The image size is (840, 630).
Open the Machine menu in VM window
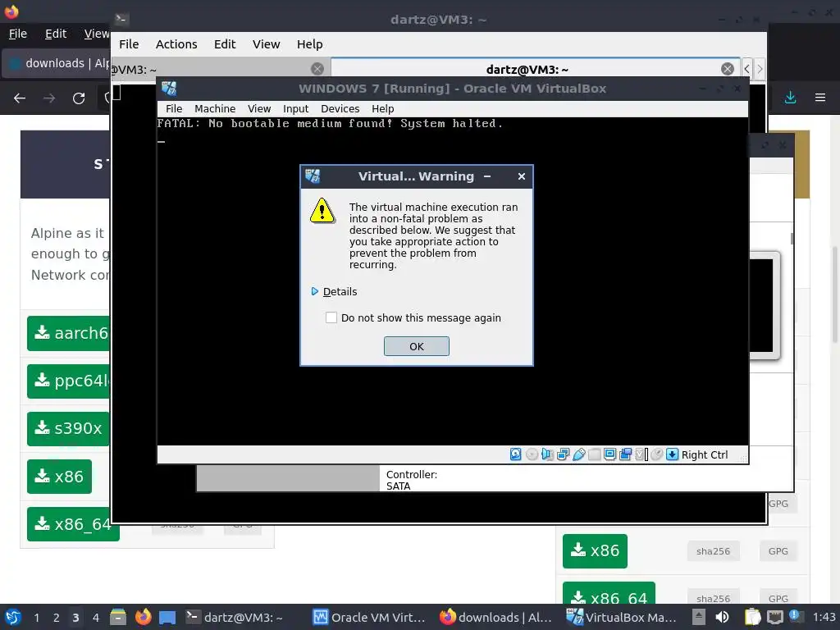pos(215,109)
